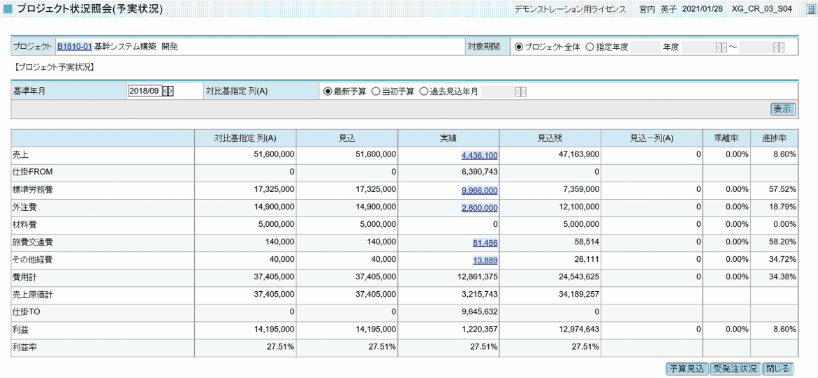The image size is (818, 378).
Task: Click the 見込 column header
Action: tap(346, 138)
